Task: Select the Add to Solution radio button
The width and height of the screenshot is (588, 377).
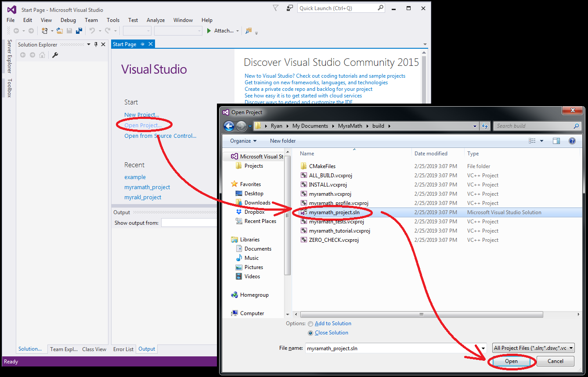Action: [x=310, y=324]
